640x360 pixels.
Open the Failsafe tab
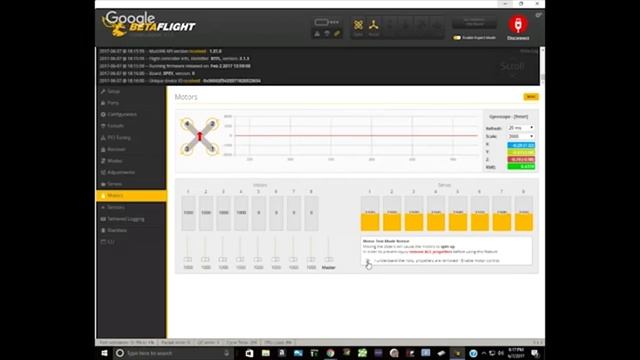coord(131,126)
